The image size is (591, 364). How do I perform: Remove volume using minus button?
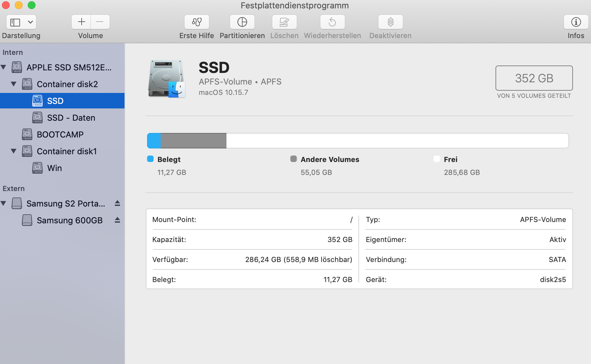coord(100,22)
